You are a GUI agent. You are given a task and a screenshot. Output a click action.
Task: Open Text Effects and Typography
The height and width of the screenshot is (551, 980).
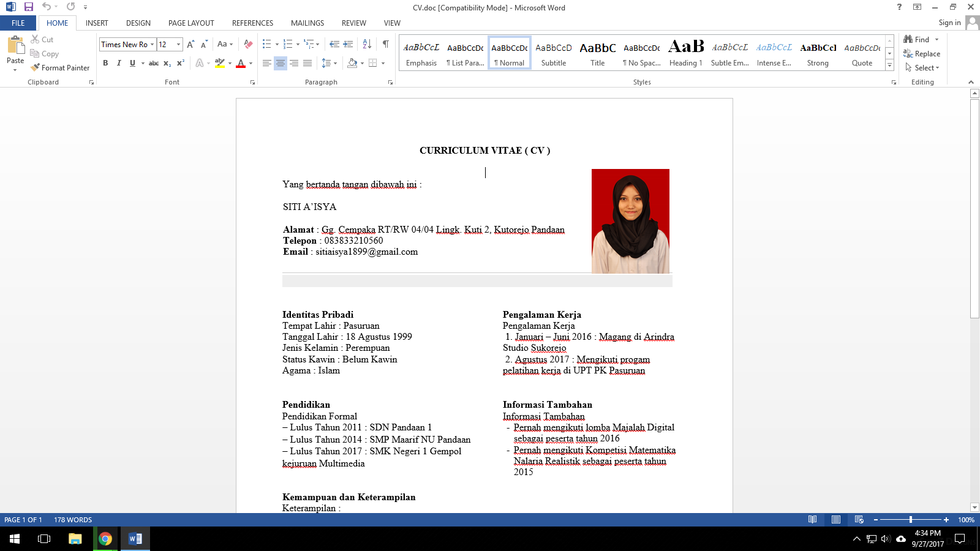200,63
